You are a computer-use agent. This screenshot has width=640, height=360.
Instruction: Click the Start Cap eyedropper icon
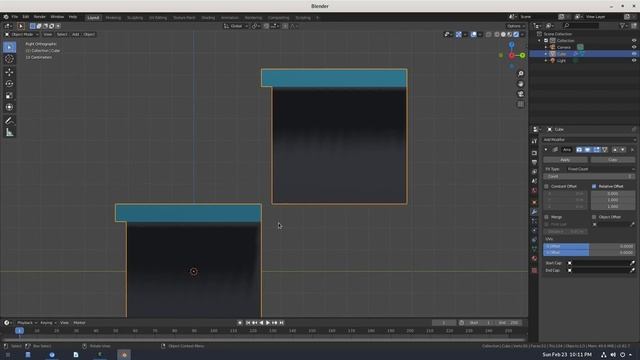(x=632, y=263)
